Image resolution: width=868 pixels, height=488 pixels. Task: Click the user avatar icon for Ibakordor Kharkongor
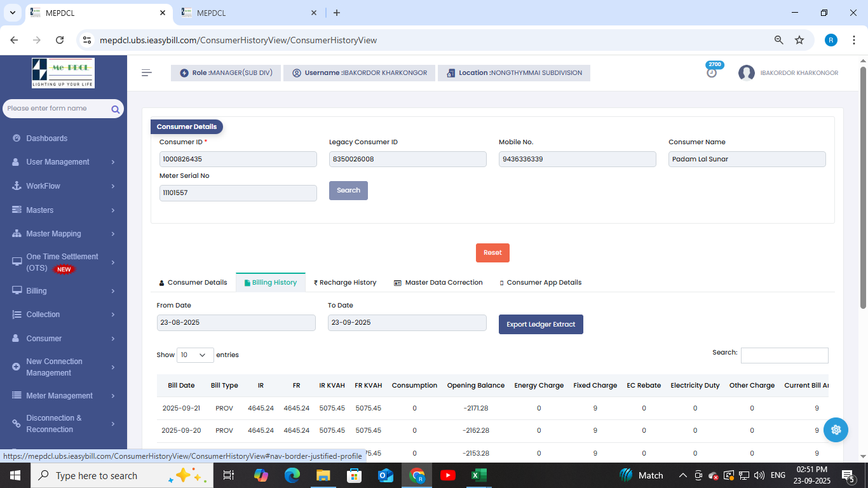[746, 73]
